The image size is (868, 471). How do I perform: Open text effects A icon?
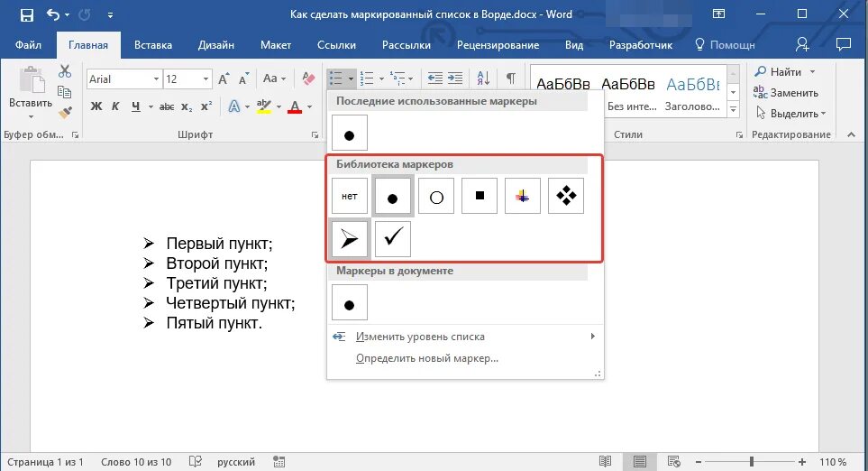click(x=234, y=106)
